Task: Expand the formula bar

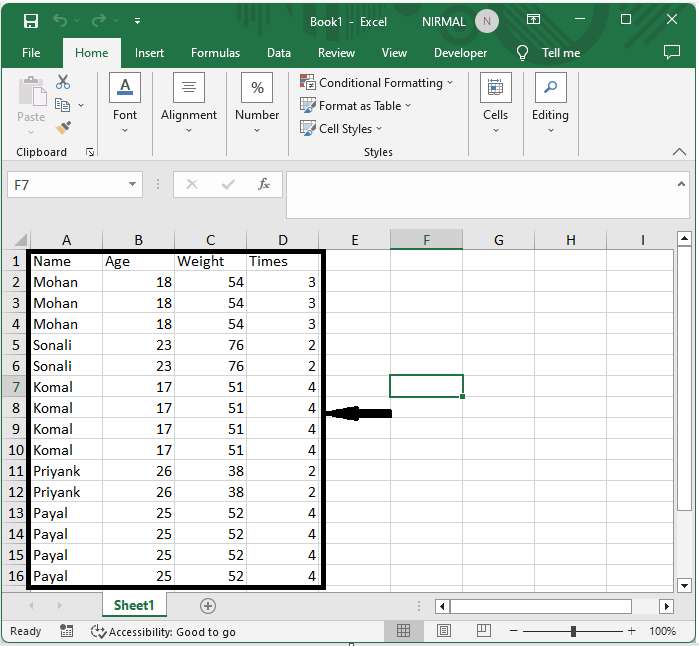Action: pos(681,184)
